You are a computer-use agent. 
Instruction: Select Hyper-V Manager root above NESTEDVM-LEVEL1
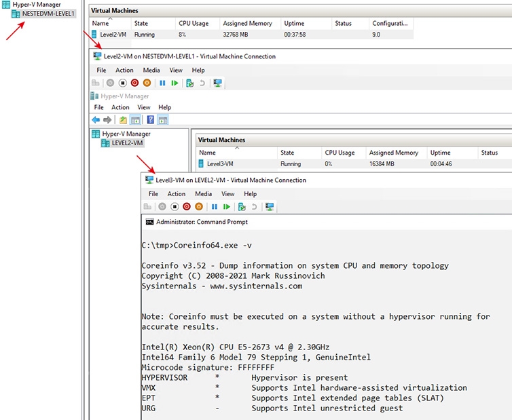click(37, 5)
